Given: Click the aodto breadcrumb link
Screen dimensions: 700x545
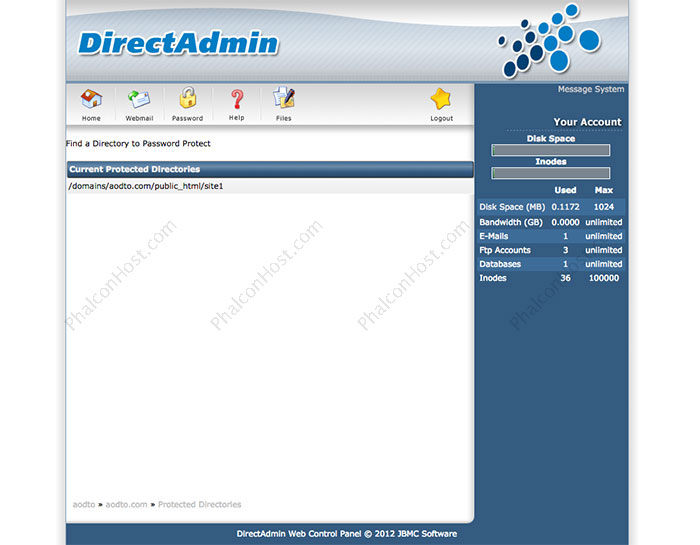Looking at the screenshot, I should point(84,504).
